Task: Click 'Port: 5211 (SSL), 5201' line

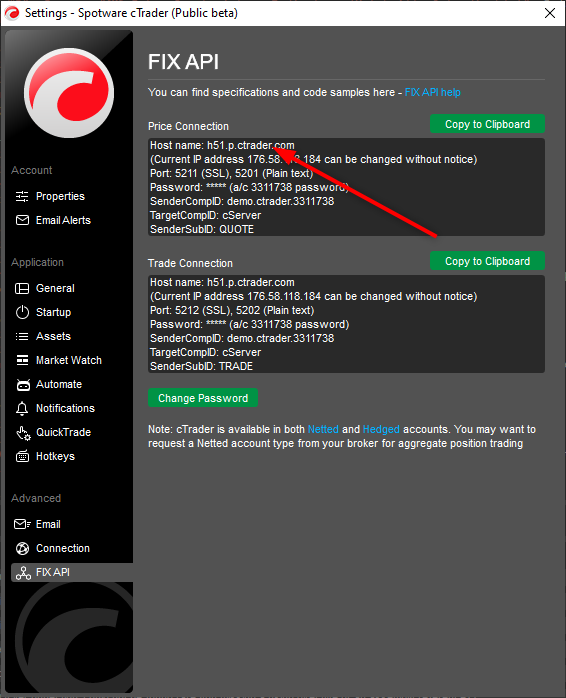Action: click(232, 174)
